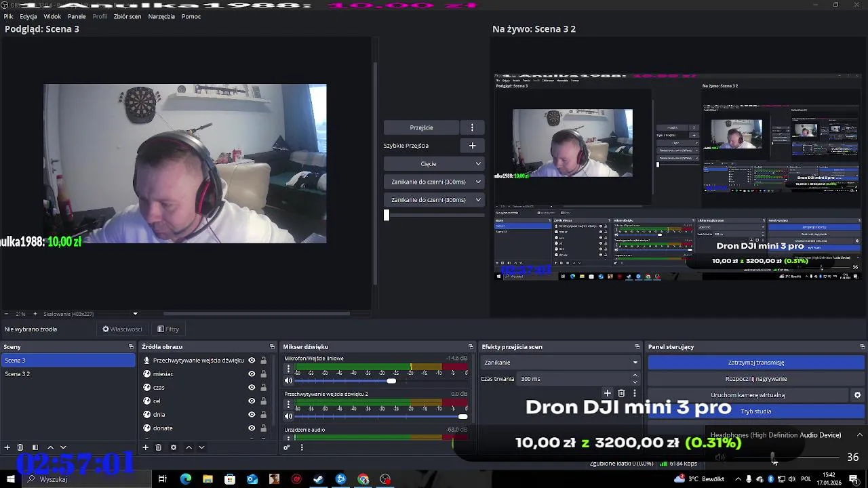Pop out the Mikser dźwięku dock

click(471, 347)
